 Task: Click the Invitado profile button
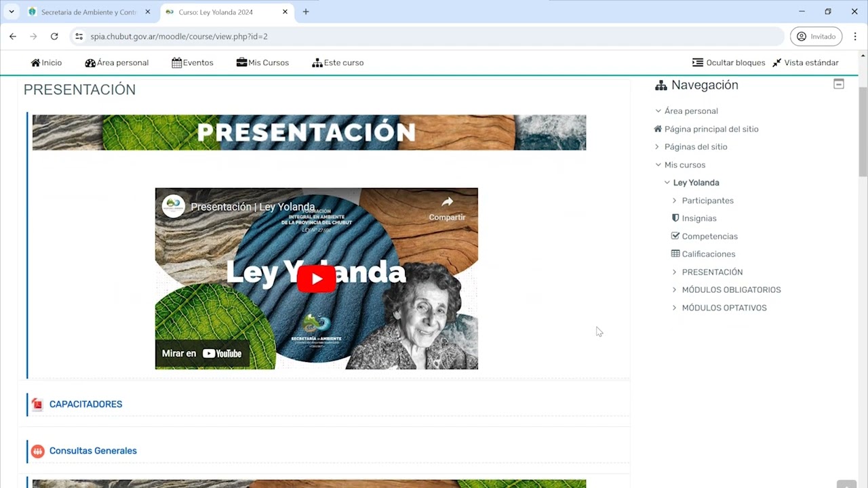point(816,37)
